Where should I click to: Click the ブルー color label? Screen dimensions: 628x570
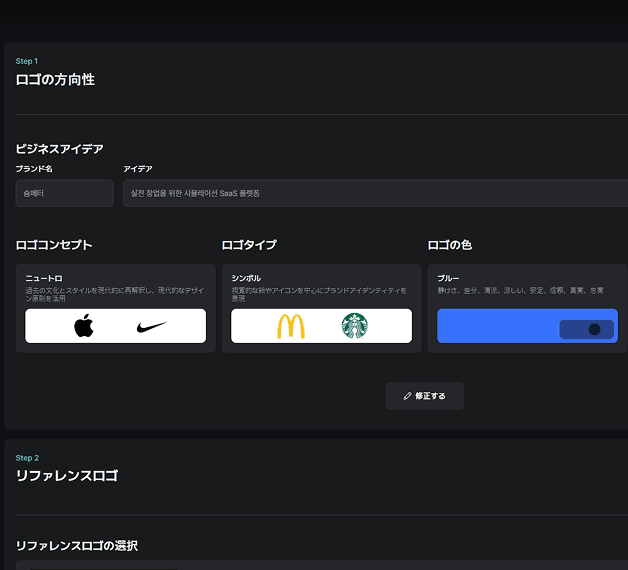pos(448,278)
